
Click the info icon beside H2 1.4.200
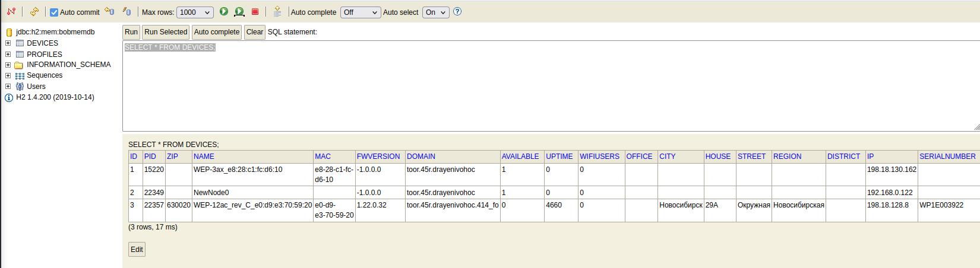9,98
